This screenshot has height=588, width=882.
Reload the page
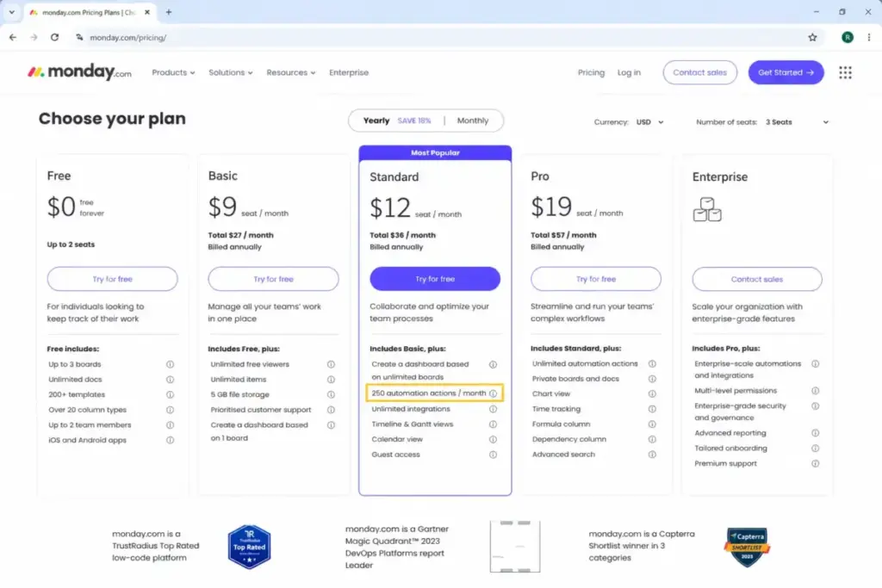pos(54,38)
